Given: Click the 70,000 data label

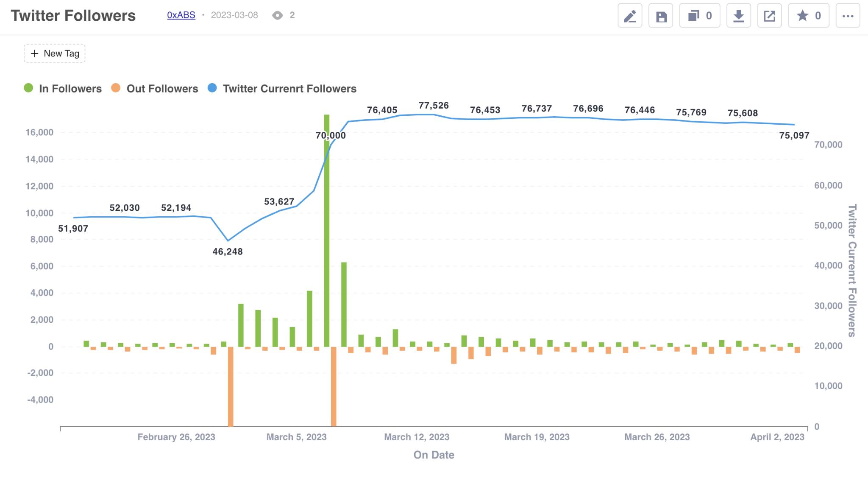Looking at the screenshot, I should pos(331,136).
